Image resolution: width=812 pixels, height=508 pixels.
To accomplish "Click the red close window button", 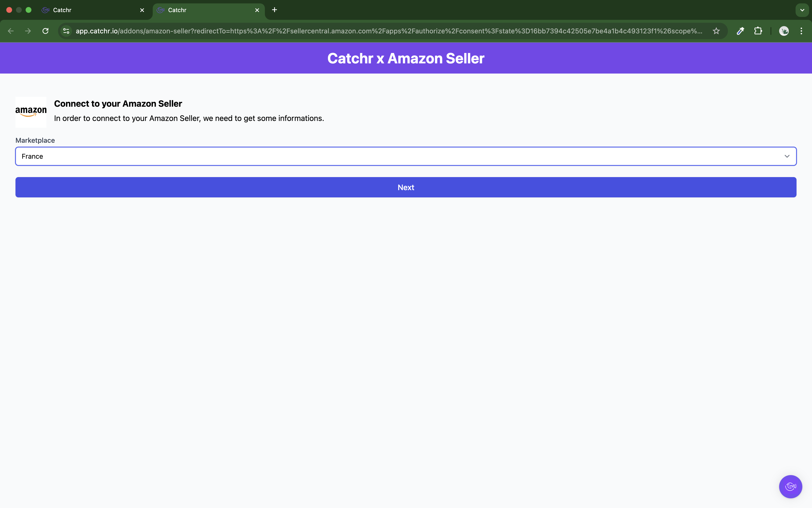I will 9,10.
